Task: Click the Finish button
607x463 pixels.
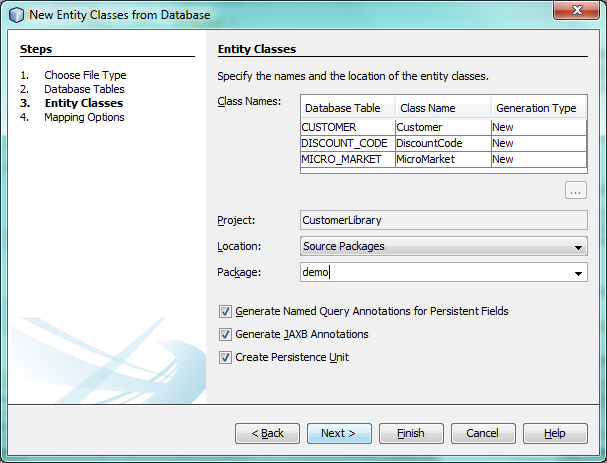Action: (x=411, y=433)
